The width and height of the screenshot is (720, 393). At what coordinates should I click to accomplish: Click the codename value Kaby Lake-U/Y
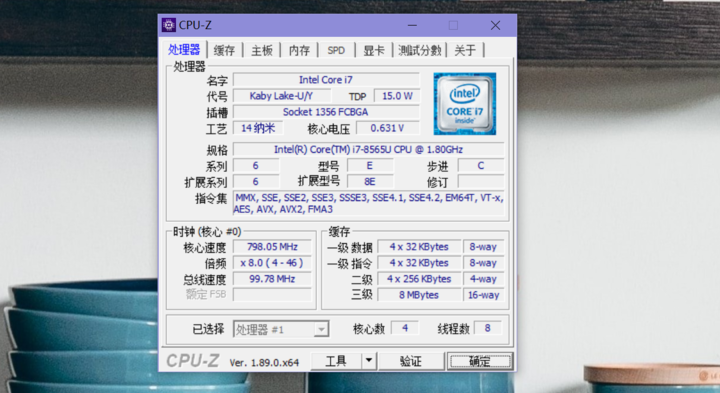(x=281, y=96)
